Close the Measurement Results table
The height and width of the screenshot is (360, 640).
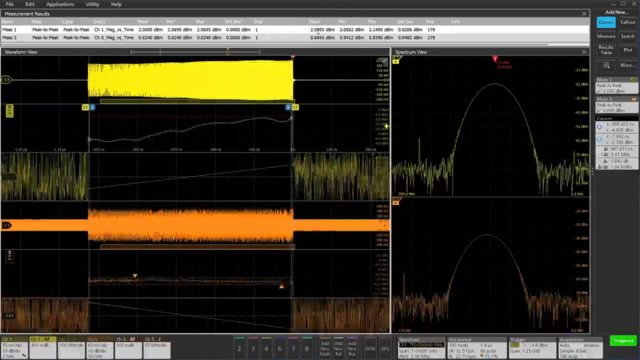(x=584, y=14)
